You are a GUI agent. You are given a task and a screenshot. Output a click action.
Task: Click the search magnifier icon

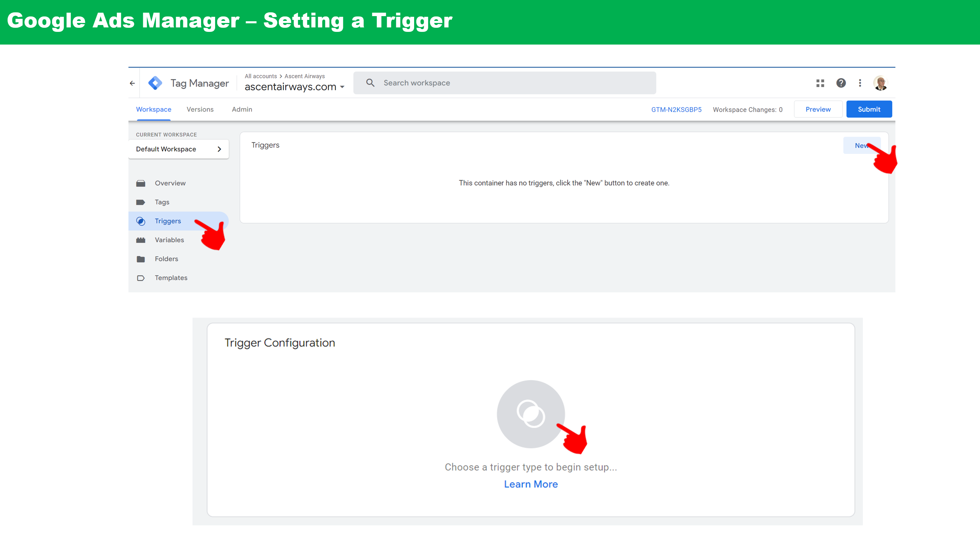(370, 83)
